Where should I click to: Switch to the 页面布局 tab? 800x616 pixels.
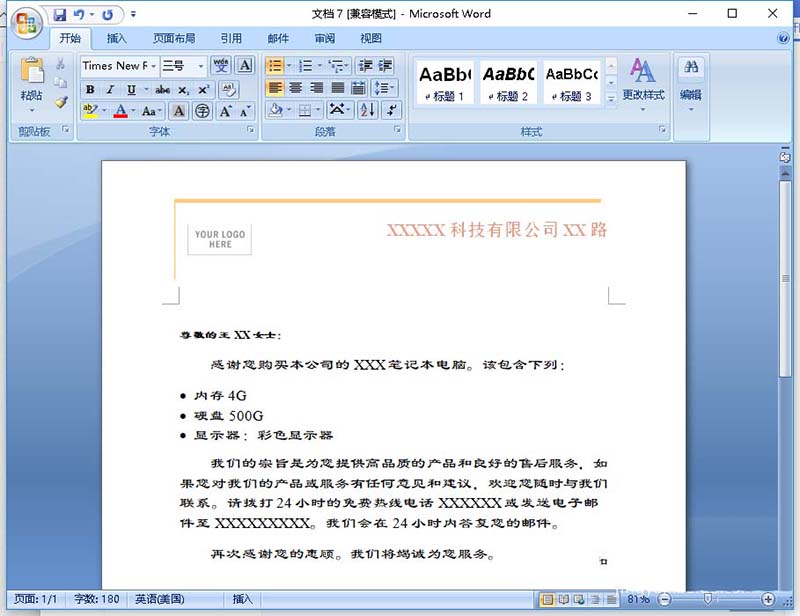click(x=174, y=38)
